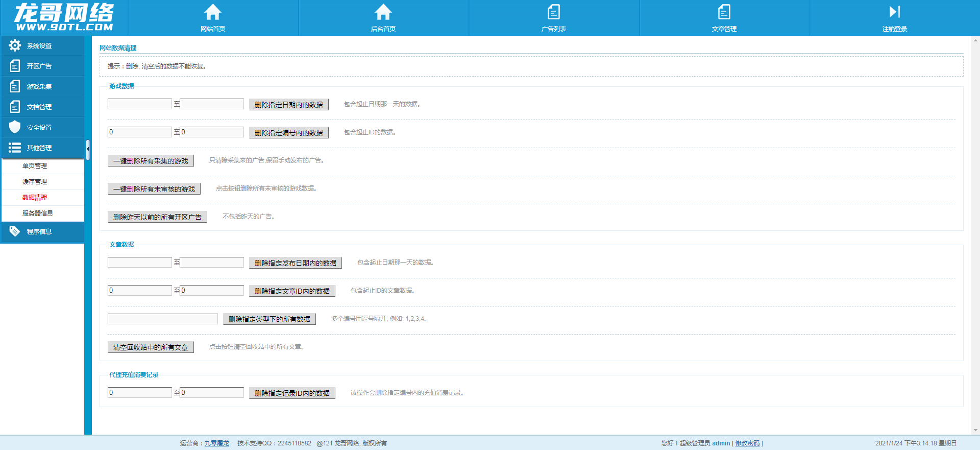Click the 程序信息 tag icon
This screenshot has height=450, width=980.
click(15, 231)
